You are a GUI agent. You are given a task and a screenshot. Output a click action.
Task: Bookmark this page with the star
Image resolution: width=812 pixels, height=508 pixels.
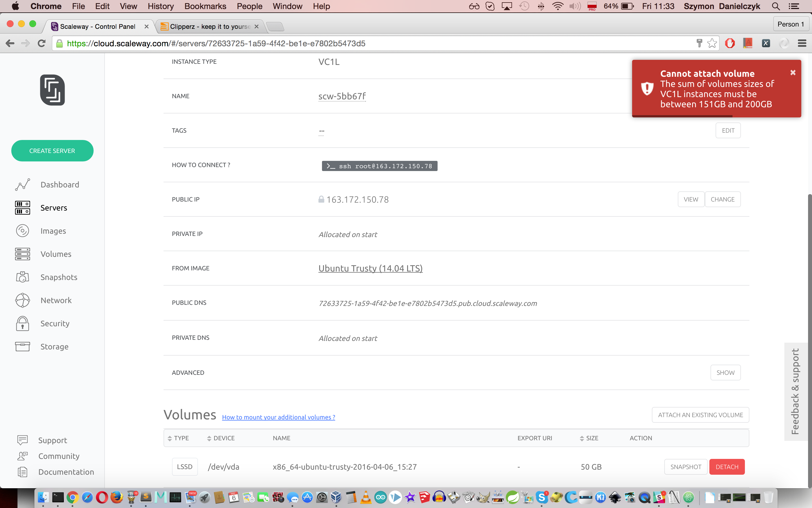click(x=712, y=43)
